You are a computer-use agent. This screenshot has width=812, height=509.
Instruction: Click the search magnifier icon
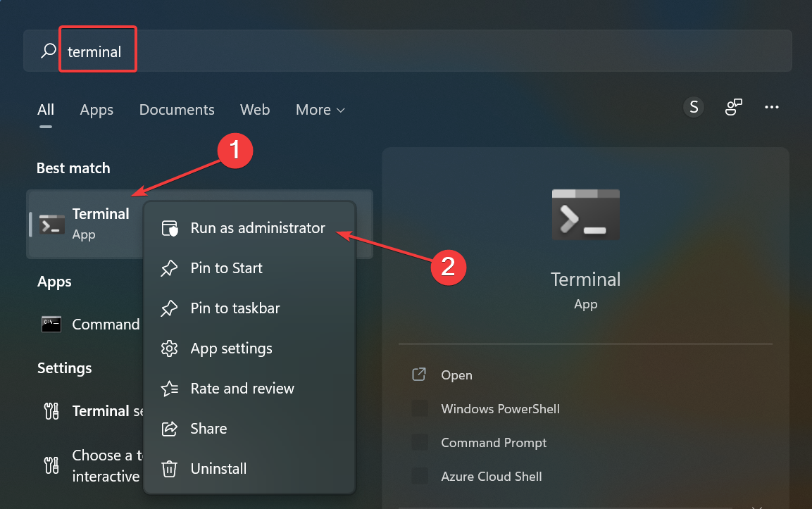(x=48, y=51)
